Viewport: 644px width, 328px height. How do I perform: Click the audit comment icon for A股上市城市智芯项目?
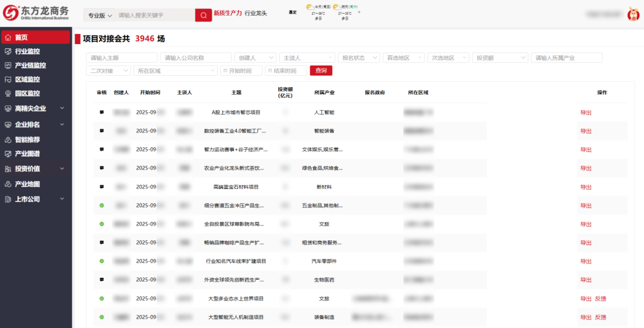(101, 112)
